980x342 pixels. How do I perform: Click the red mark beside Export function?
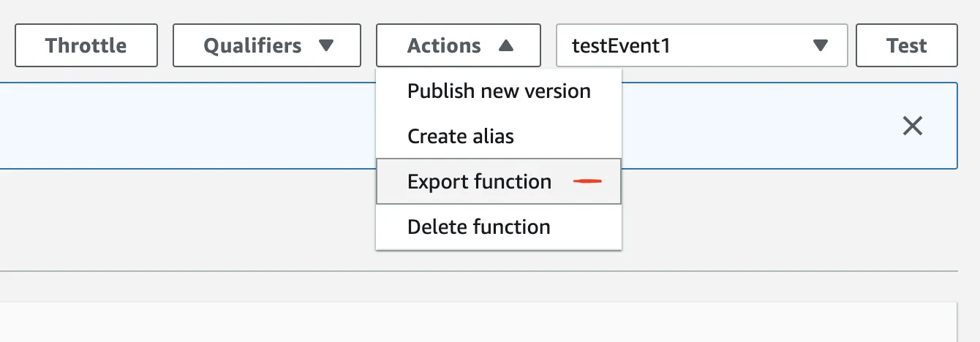[587, 181]
